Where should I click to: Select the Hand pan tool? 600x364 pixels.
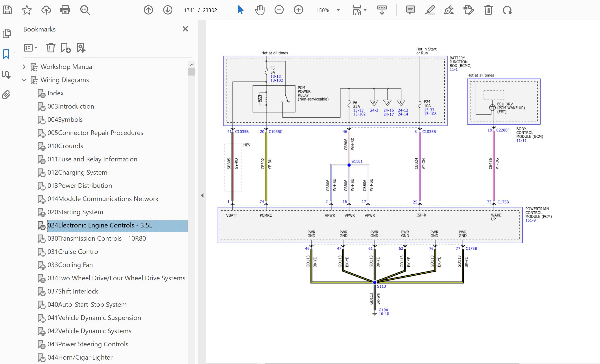(260, 10)
